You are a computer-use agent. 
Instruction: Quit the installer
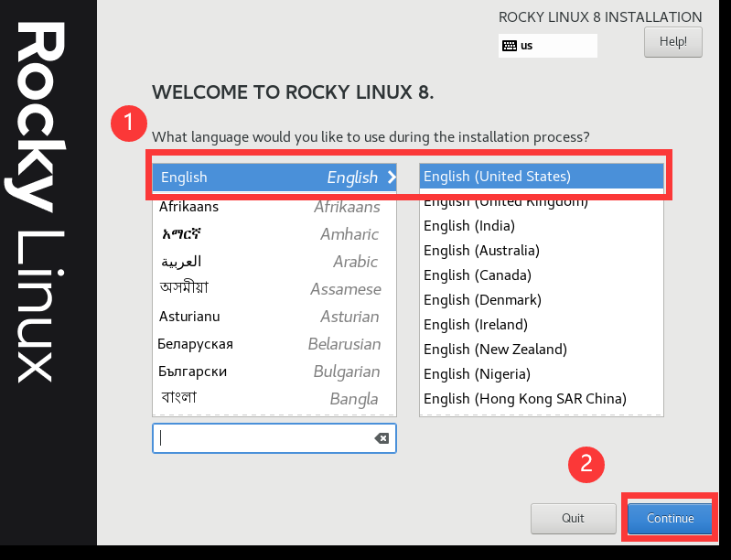[573, 518]
